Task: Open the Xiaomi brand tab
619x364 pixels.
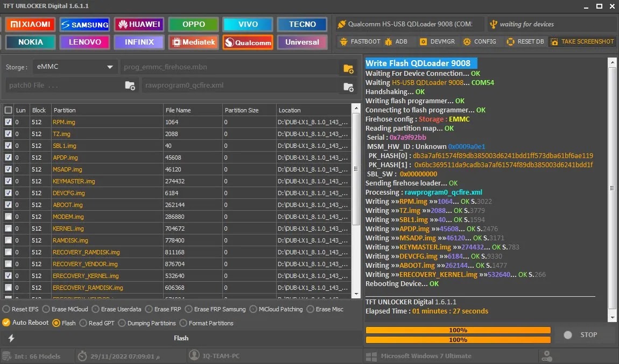Action: pos(30,24)
